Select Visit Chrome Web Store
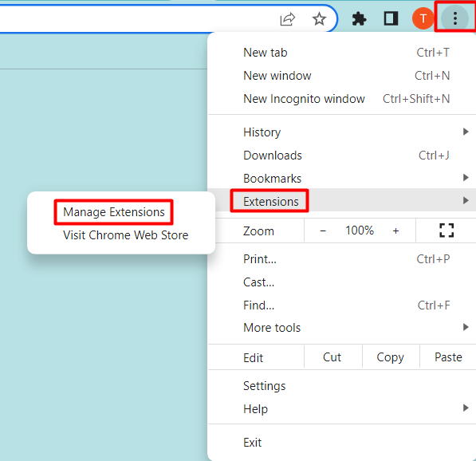Viewport: 476px width, 461px height. [125, 235]
